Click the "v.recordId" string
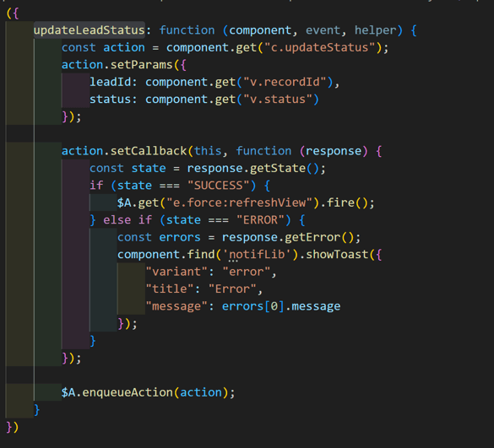 (285, 82)
